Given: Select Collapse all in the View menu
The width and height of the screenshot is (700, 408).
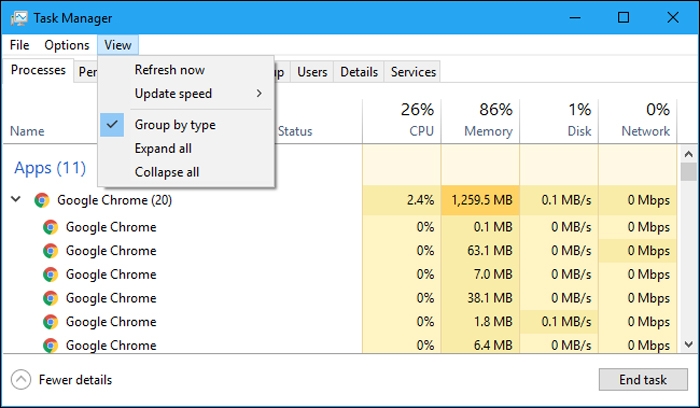Looking at the screenshot, I should pyautogui.click(x=166, y=172).
